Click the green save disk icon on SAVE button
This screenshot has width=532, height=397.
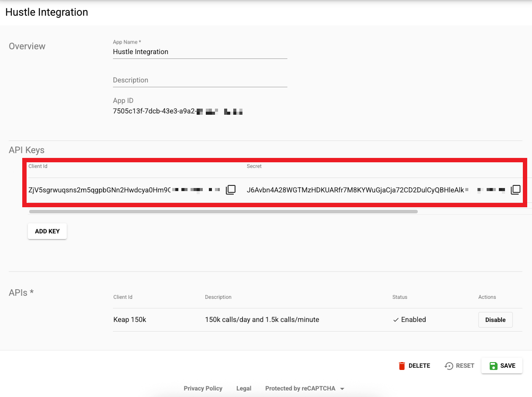coord(493,366)
